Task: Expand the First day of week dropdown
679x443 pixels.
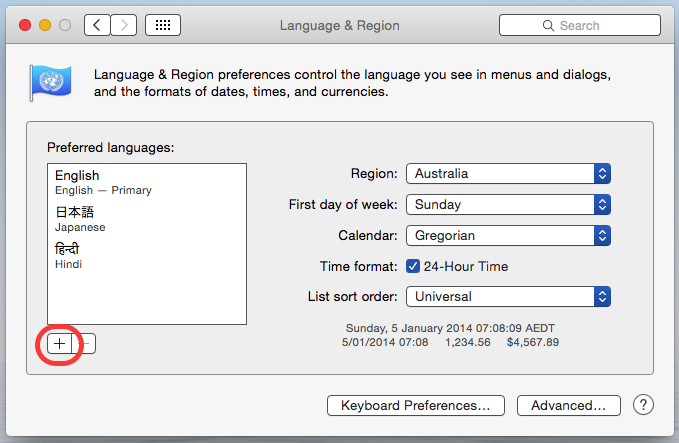Action: [508, 204]
